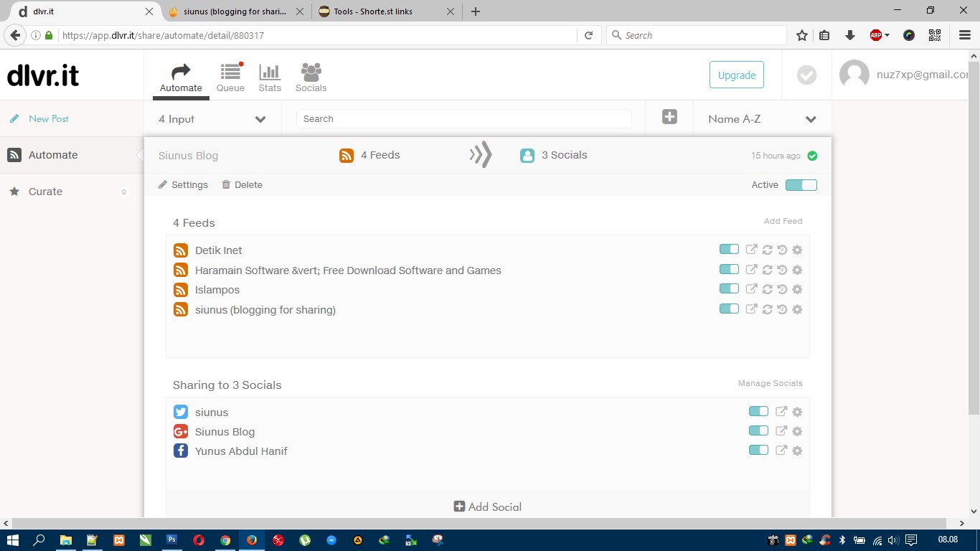Click the Yunus Abdul Hanif account name
The height and width of the screenshot is (551, 980).
[x=241, y=451]
